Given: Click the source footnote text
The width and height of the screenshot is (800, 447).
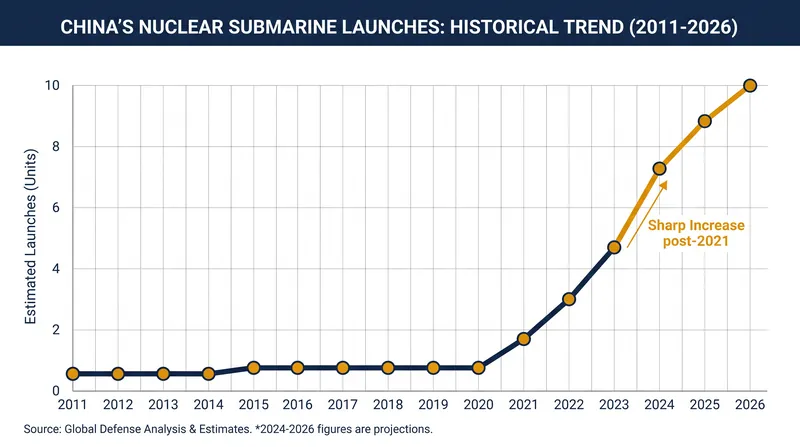Looking at the screenshot, I should click(228, 429).
